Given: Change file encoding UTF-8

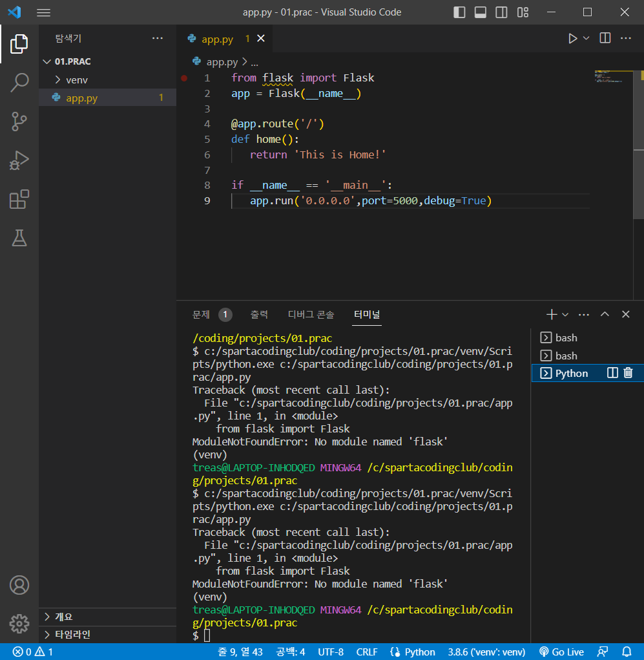Looking at the screenshot, I should click(331, 652).
